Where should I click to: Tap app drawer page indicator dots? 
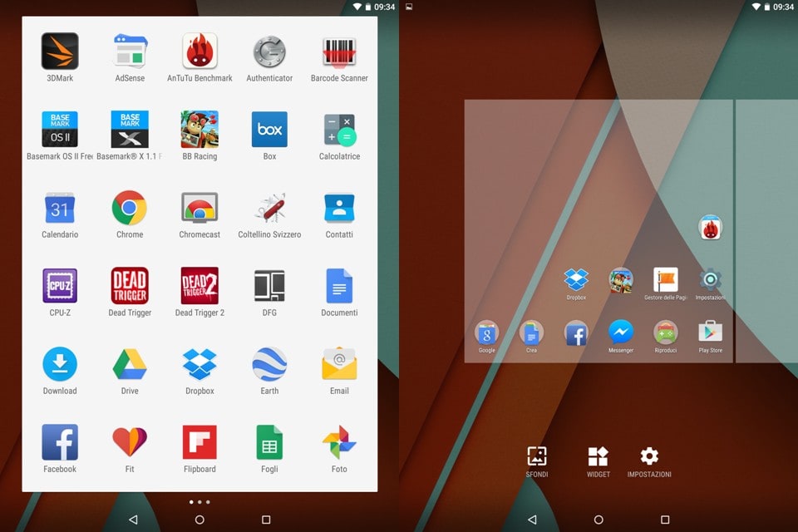click(x=199, y=502)
